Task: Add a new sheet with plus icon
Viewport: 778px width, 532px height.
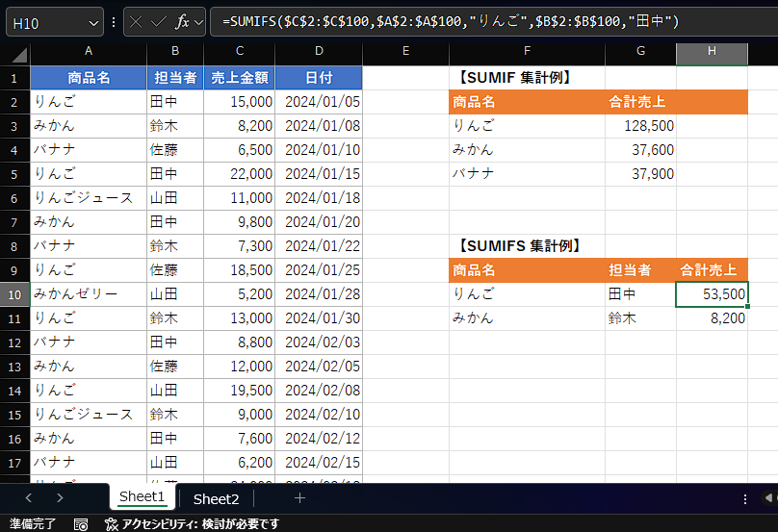Action: click(x=299, y=498)
